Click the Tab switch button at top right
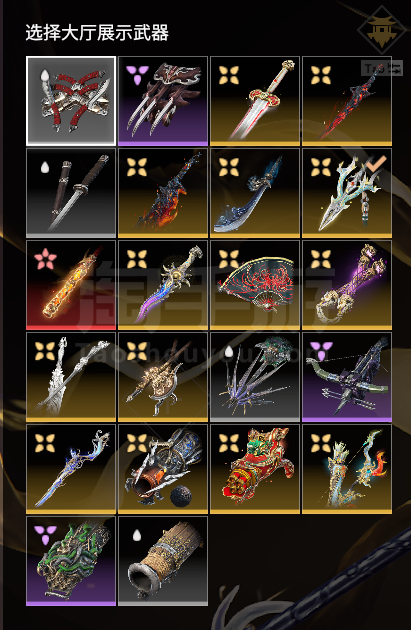This screenshot has width=411, height=630. click(382, 68)
